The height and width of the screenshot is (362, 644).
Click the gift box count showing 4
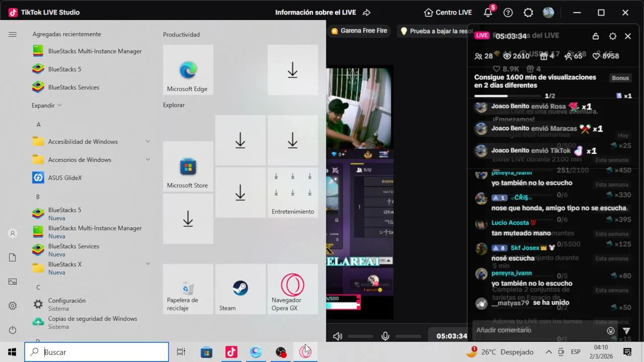pyautogui.click(x=547, y=56)
